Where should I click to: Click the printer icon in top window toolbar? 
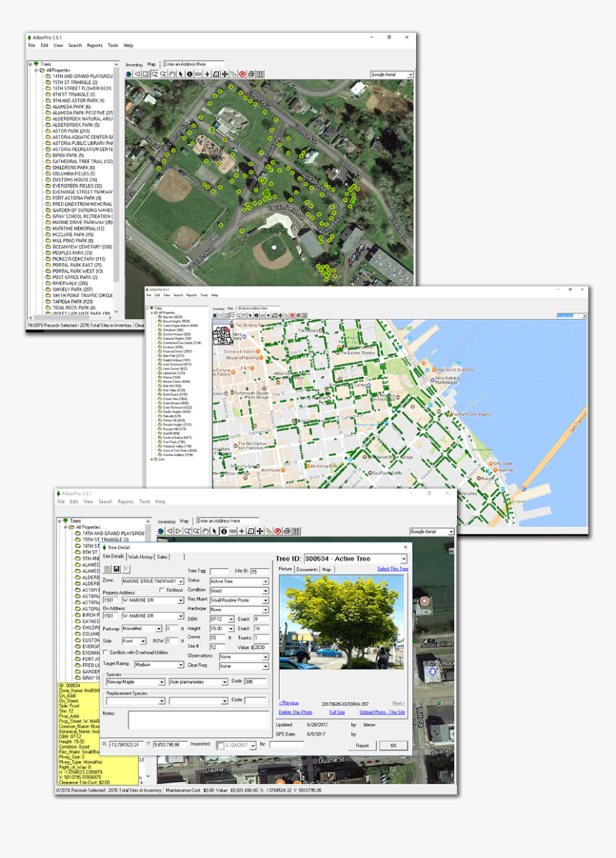click(x=251, y=74)
